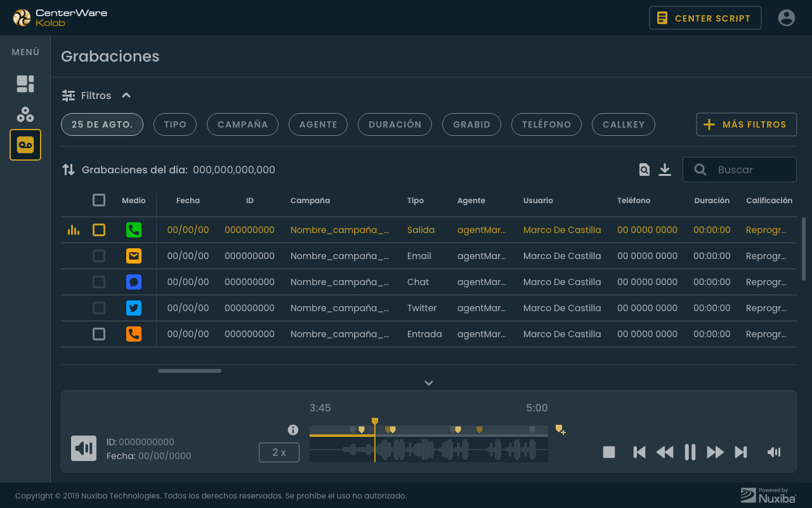Image resolution: width=812 pixels, height=508 pixels.
Task: Stop the recording playback
Action: pos(609,452)
